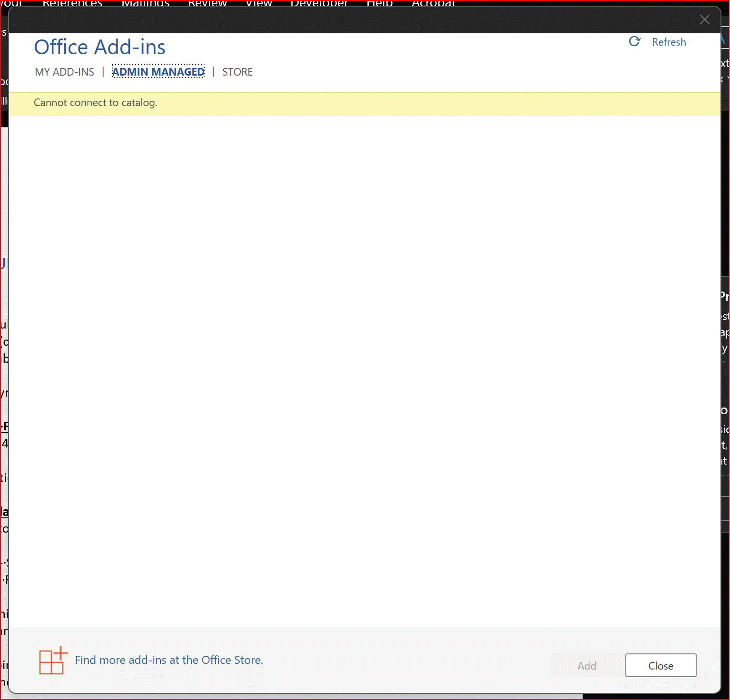The width and height of the screenshot is (730, 700).
Task: Click the Close button
Action: [x=661, y=665]
